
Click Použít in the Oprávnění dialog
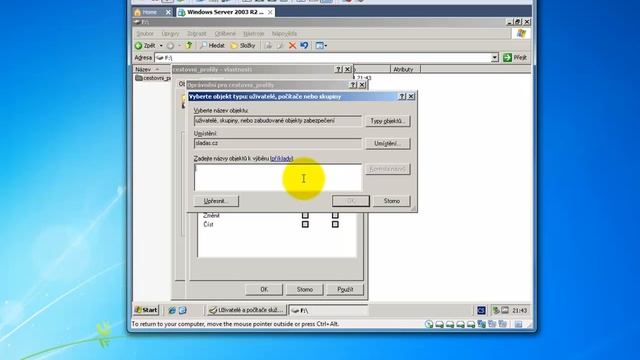pyautogui.click(x=345, y=289)
